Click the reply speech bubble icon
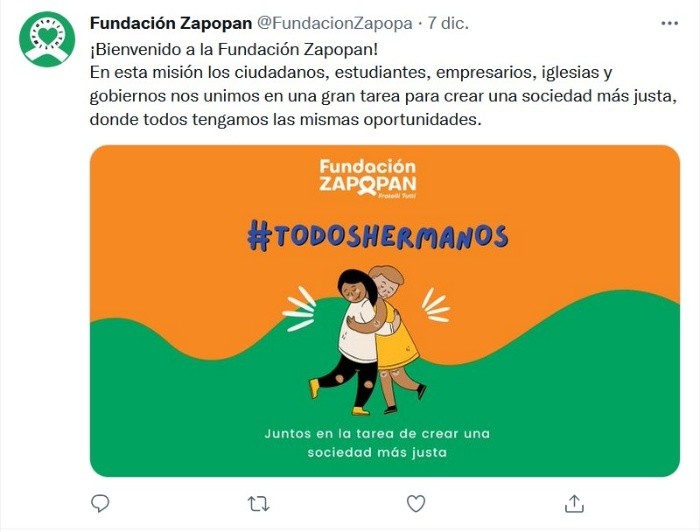700x532 pixels. [100, 503]
